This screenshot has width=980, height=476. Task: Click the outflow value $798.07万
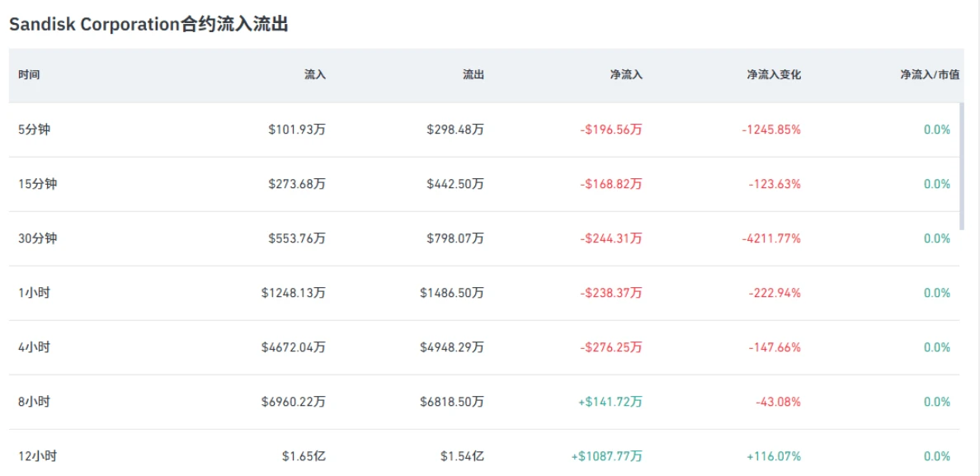click(x=455, y=238)
